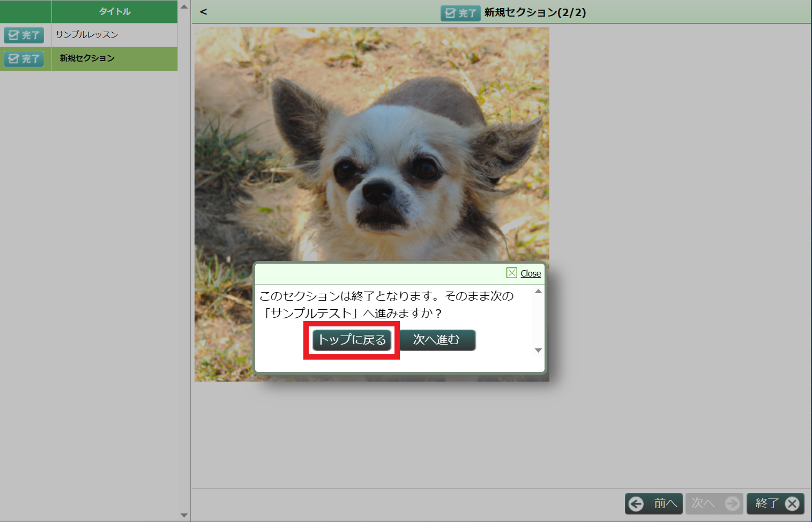Click 完了 badge in the top header
The image size is (812, 522).
(460, 13)
